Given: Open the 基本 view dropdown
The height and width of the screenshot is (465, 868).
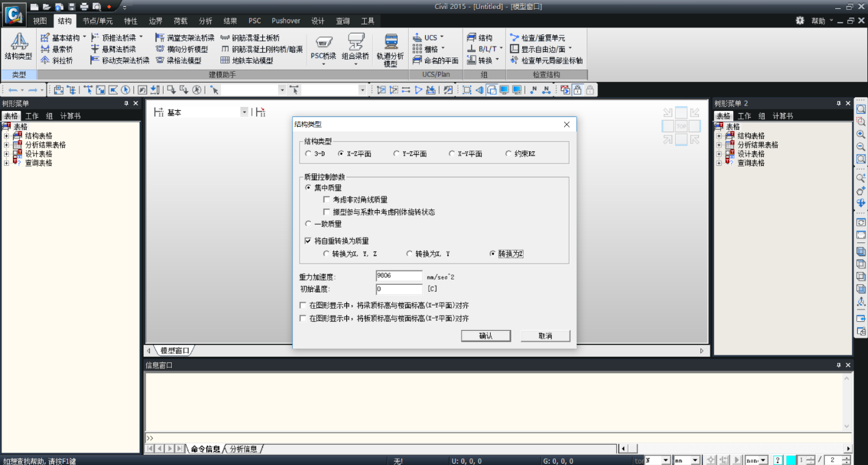Looking at the screenshot, I should click(x=244, y=112).
